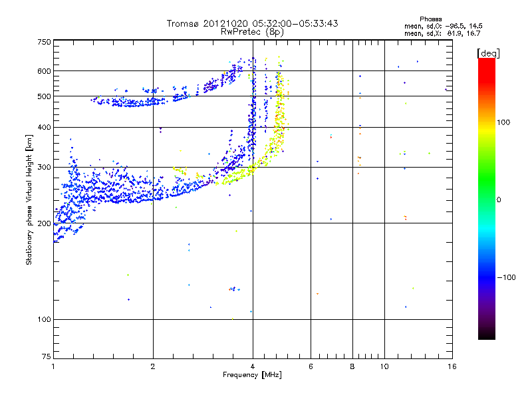Click the 'Stationary phase Virtual Height [km]' axis label
532x399 pixels.
coord(29,199)
